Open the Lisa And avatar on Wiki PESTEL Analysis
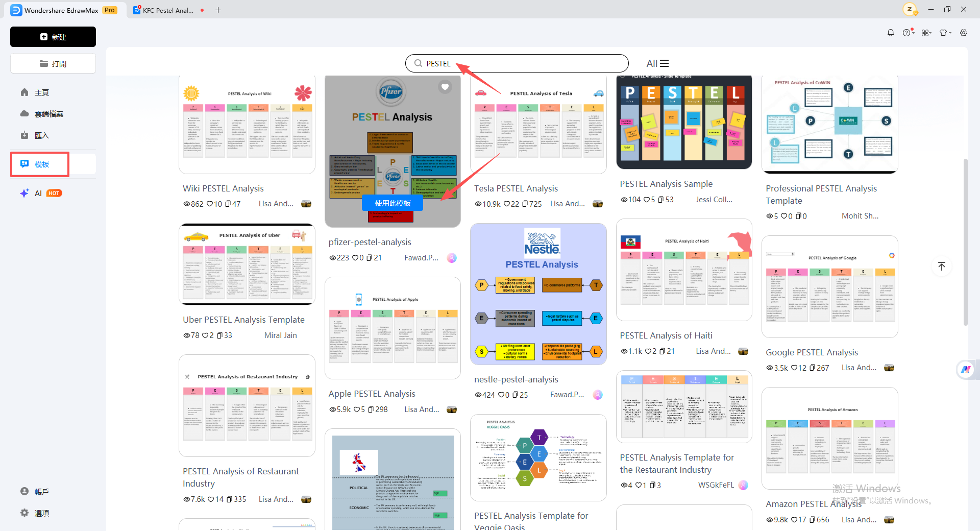 (x=306, y=204)
